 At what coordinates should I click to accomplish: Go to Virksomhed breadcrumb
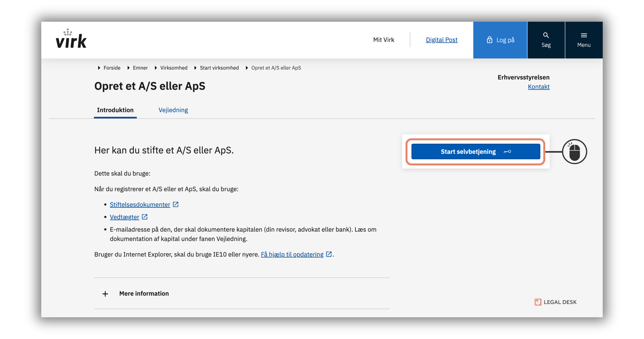coord(174,68)
